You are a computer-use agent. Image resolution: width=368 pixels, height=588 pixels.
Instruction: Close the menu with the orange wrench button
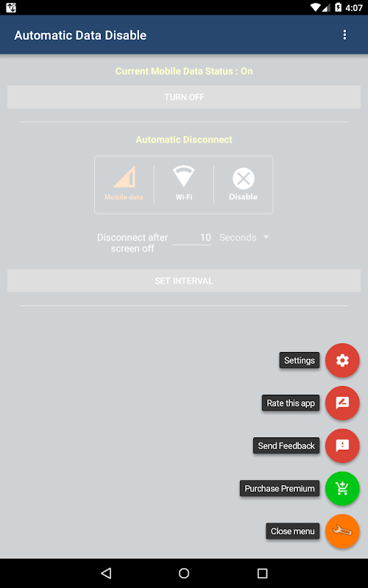[x=342, y=531]
